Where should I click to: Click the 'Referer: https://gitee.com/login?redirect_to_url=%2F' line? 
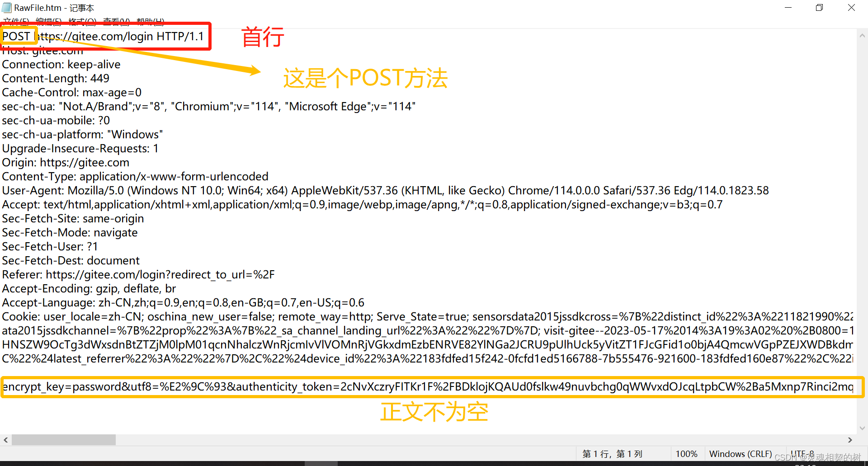(138, 274)
